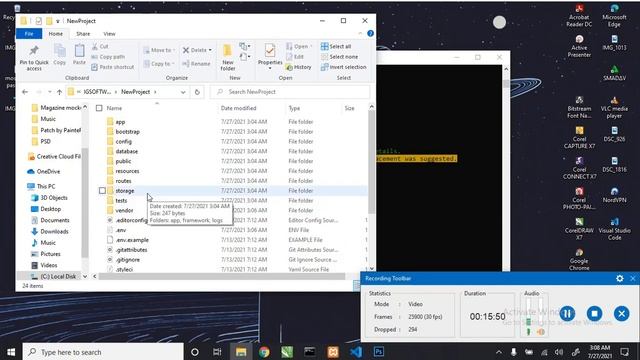Select the .gitignore file
Image resolution: width=640 pixels, height=360 pixels.
pyautogui.click(x=128, y=260)
